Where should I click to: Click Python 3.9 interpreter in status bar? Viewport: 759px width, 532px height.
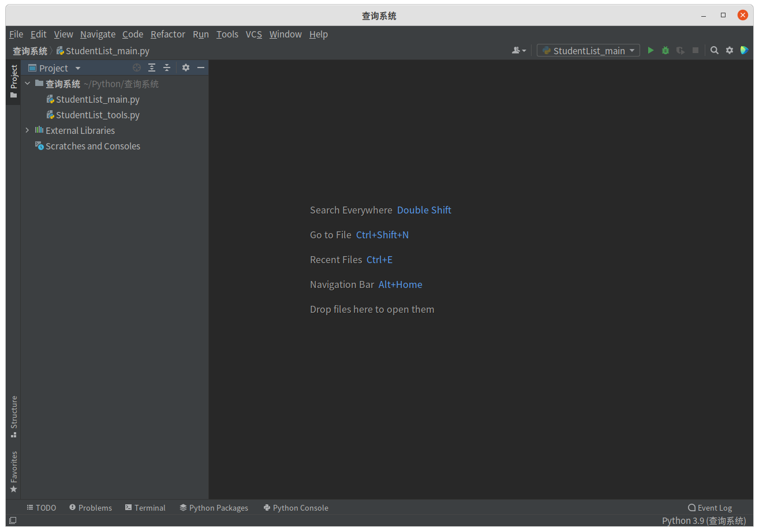click(x=704, y=521)
